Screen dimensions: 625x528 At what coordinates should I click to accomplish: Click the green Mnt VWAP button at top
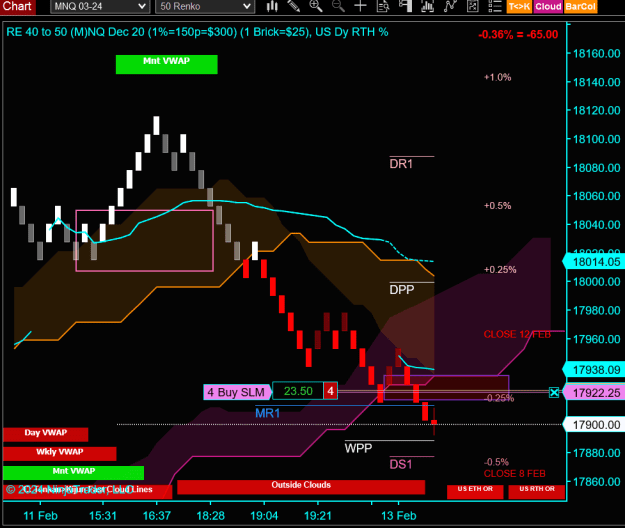(x=167, y=64)
